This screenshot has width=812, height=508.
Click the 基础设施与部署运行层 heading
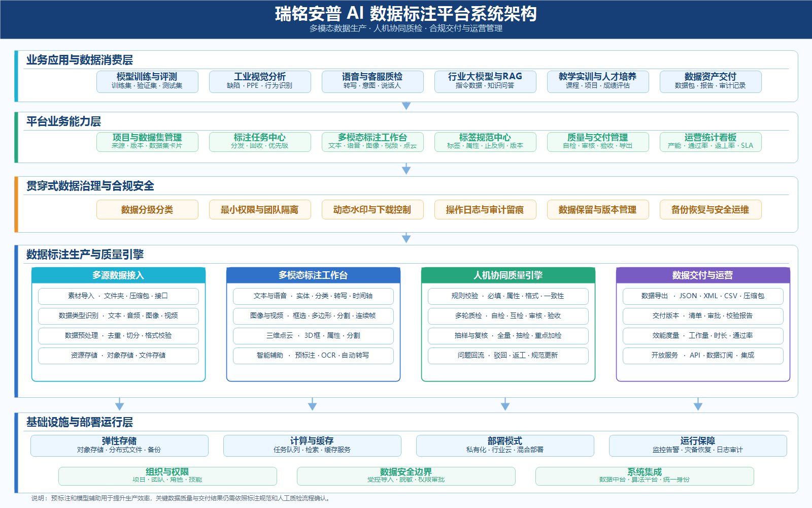tap(80, 422)
